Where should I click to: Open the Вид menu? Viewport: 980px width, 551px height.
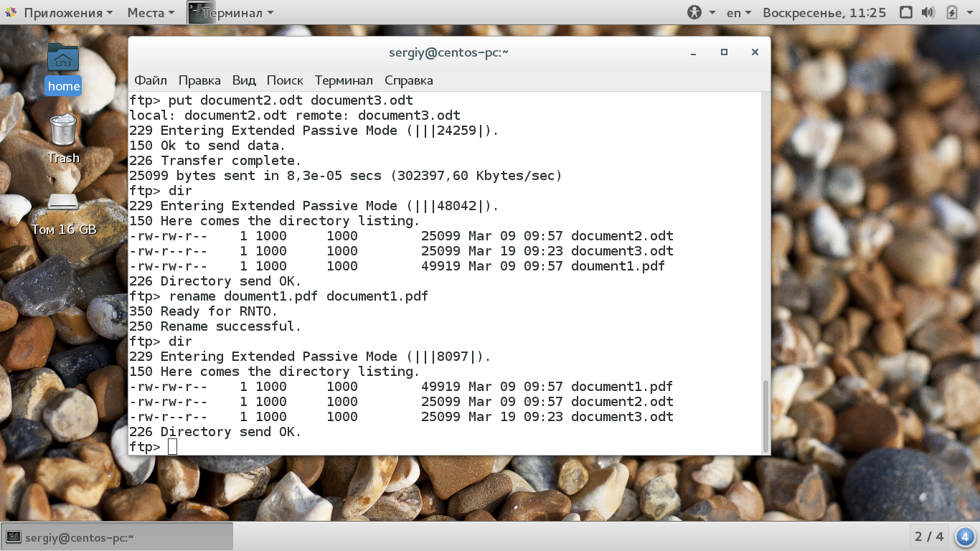(x=244, y=80)
